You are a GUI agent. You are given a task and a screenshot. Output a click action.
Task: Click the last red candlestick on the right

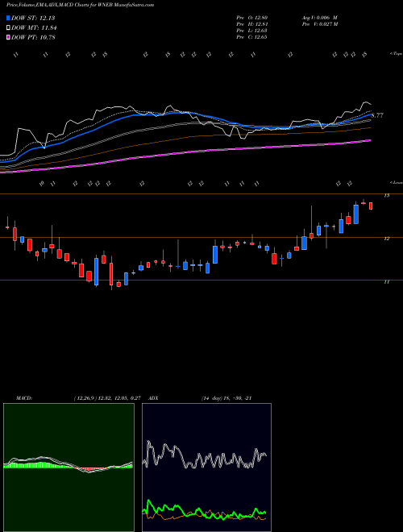pos(371,206)
